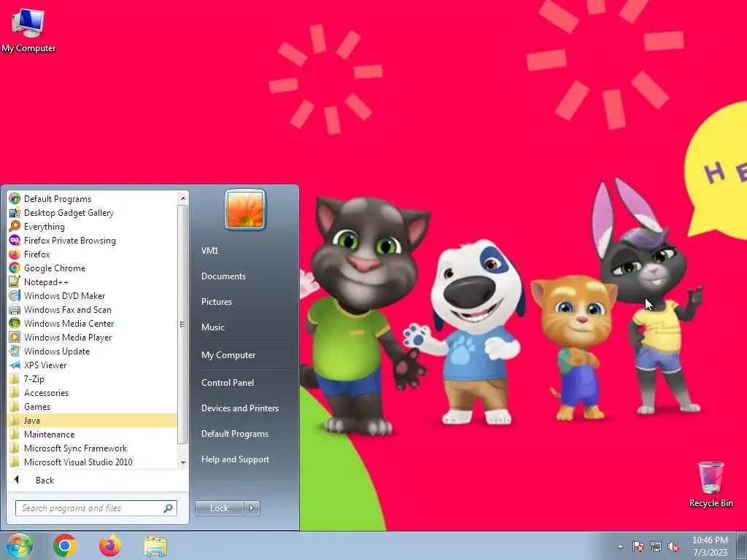Click the taskbar clock showing 10:46 PM
Image resolution: width=747 pixels, height=560 pixels.
[710, 546]
